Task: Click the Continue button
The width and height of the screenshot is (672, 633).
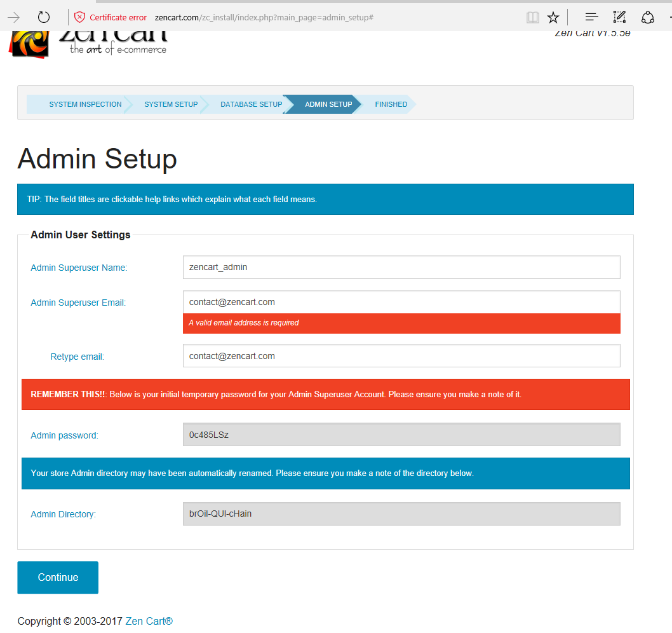Action: (x=58, y=577)
